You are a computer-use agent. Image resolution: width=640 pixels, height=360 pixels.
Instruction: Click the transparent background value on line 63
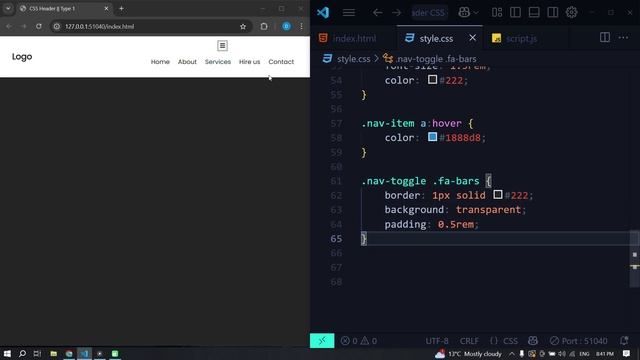coord(488,210)
